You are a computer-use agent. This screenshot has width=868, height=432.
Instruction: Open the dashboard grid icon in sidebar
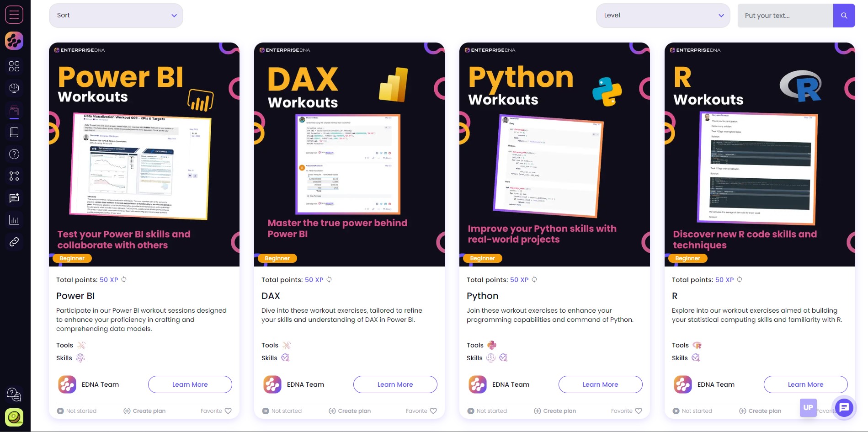click(x=14, y=66)
